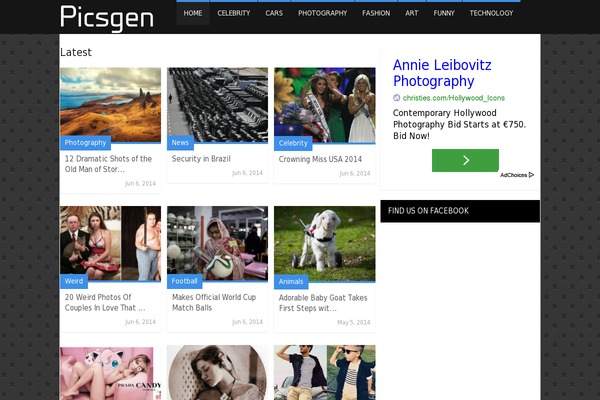This screenshot has width=600, height=400.
Task: Select the Football category tag
Action: (184, 281)
